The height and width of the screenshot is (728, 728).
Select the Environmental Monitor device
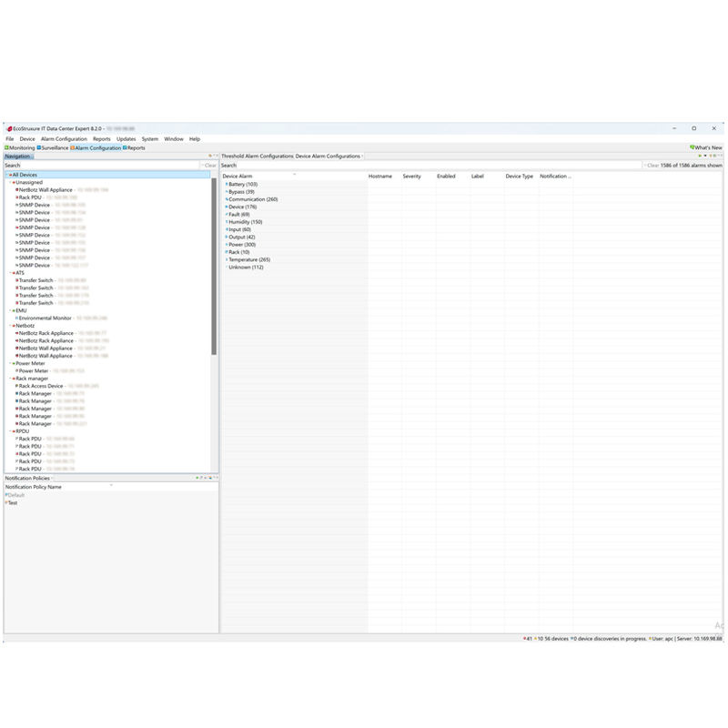tap(45, 318)
